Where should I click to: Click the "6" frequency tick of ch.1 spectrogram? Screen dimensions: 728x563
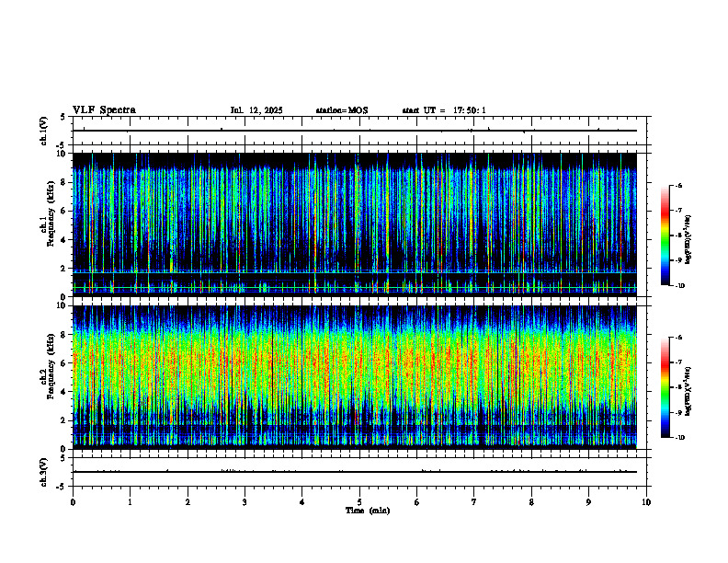[x=64, y=212]
